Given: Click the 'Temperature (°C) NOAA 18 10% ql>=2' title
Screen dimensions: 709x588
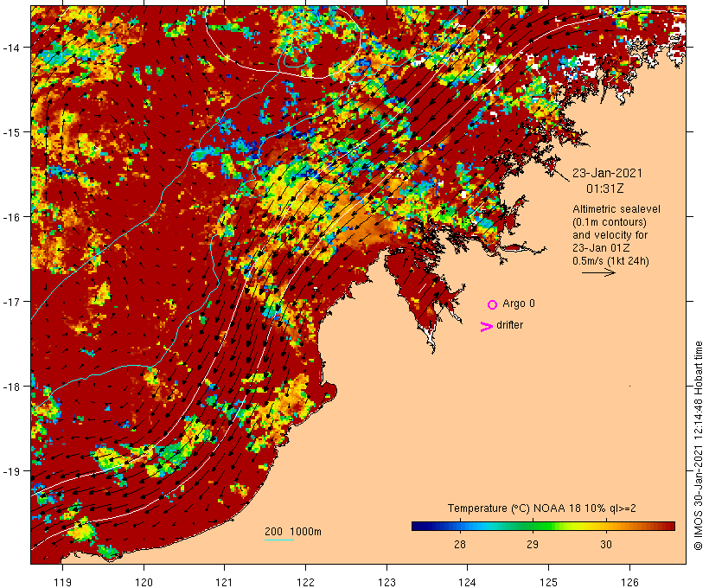Looking at the screenshot, I should tap(542, 508).
